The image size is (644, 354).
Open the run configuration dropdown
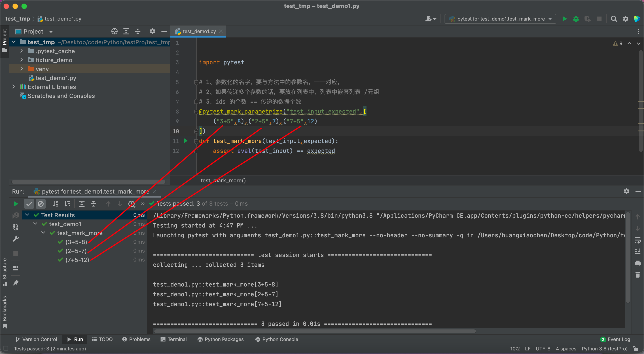500,19
